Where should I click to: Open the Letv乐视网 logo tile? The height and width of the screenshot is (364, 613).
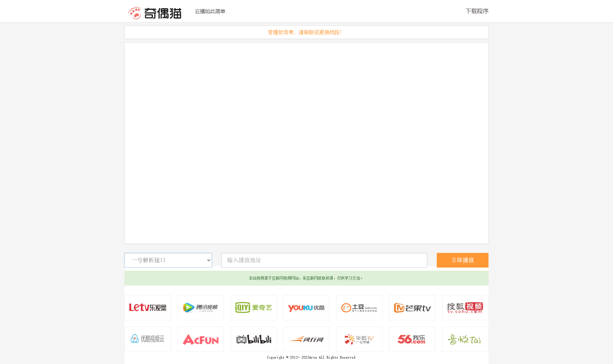coord(148,307)
